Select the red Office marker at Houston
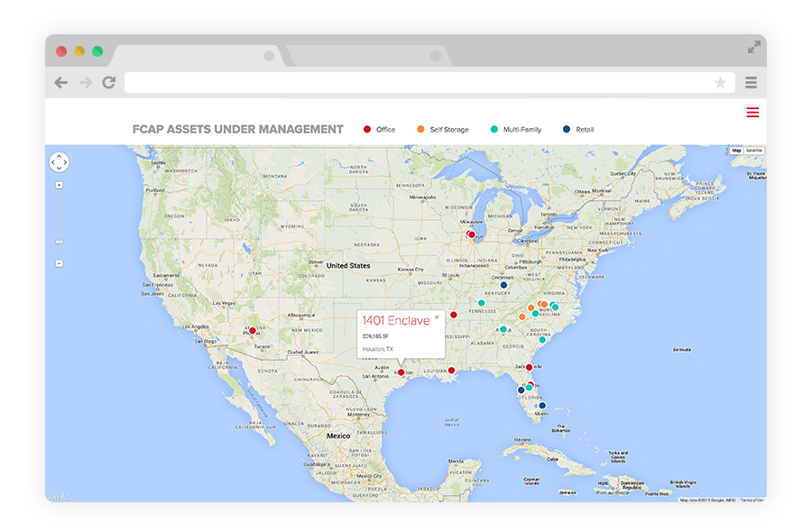 [401, 372]
